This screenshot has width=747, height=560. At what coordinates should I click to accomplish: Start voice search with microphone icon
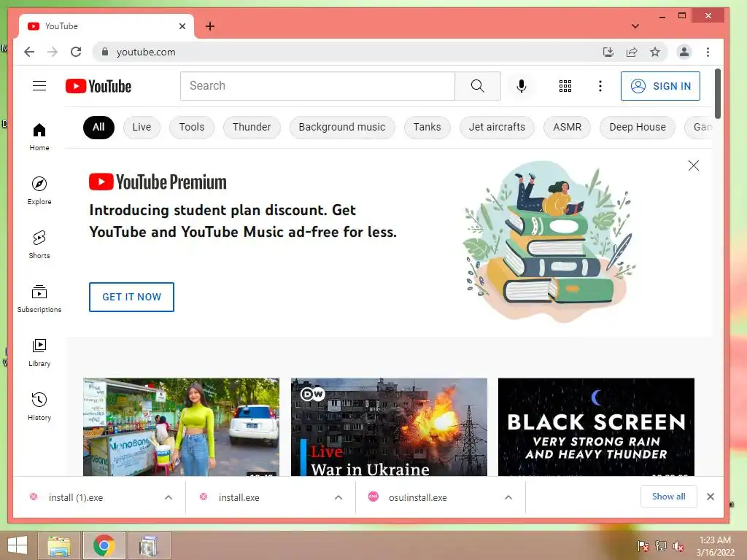521,86
